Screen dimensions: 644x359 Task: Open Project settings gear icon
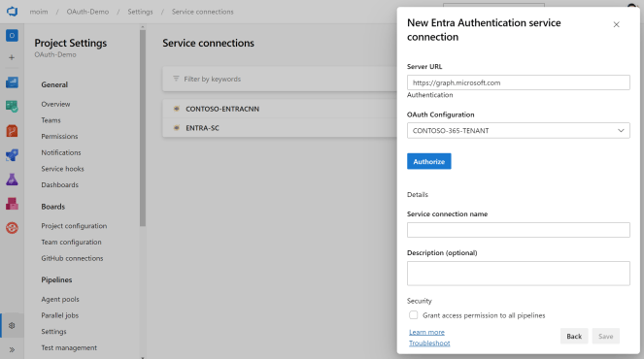click(x=12, y=325)
